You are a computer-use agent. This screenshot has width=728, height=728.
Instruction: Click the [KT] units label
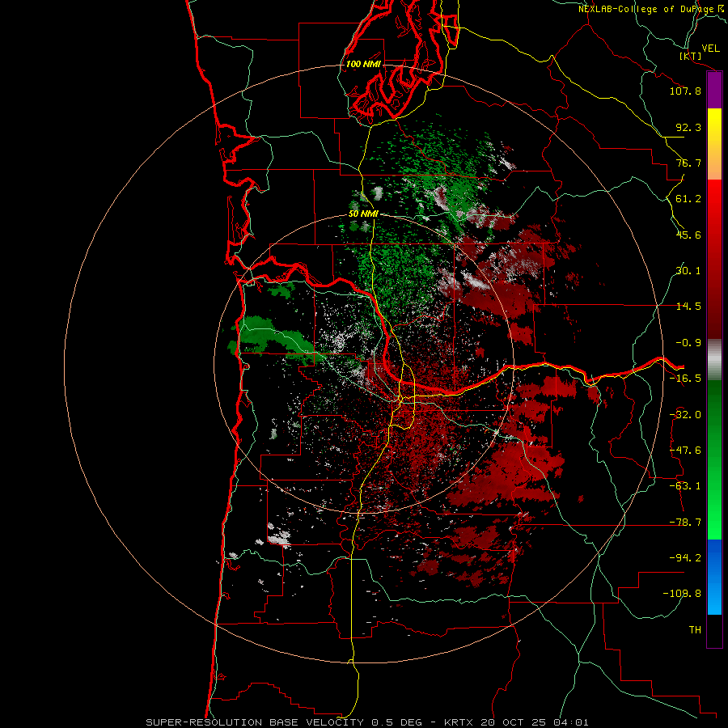pyautogui.click(x=691, y=56)
